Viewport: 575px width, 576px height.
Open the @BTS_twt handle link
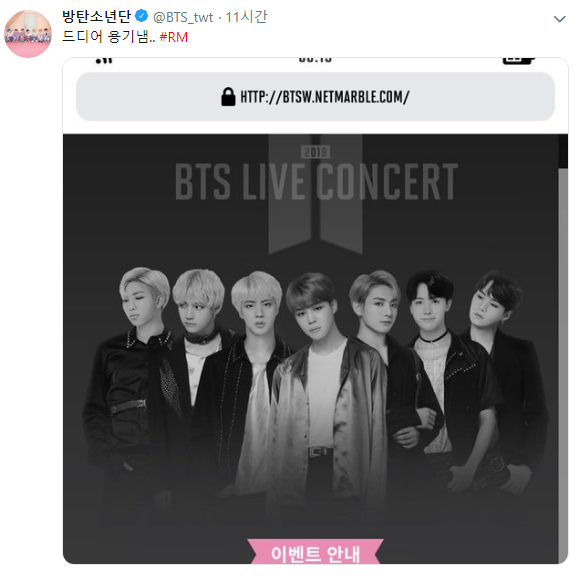(x=183, y=17)
